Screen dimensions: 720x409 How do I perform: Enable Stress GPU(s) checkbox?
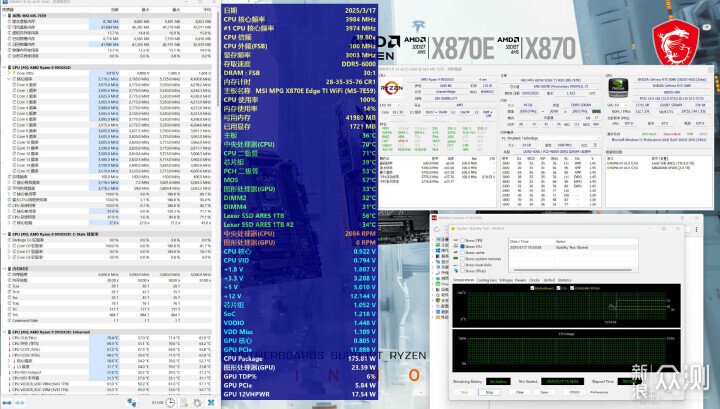pos(462,271)
